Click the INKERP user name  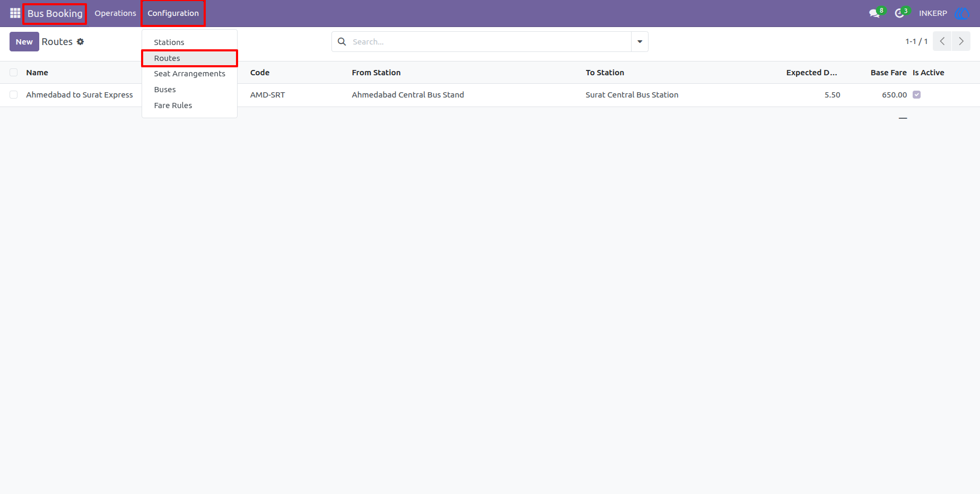point(933,13)
